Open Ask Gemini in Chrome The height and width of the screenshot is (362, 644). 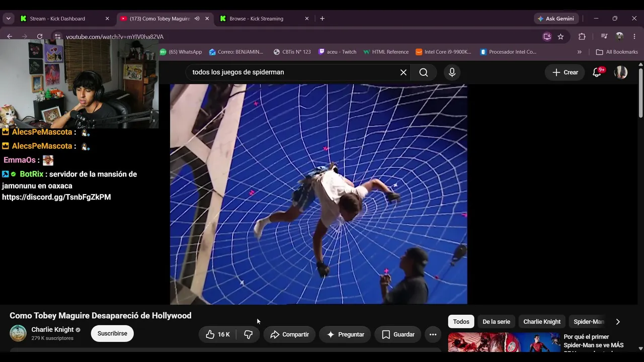tap(556, 19)
